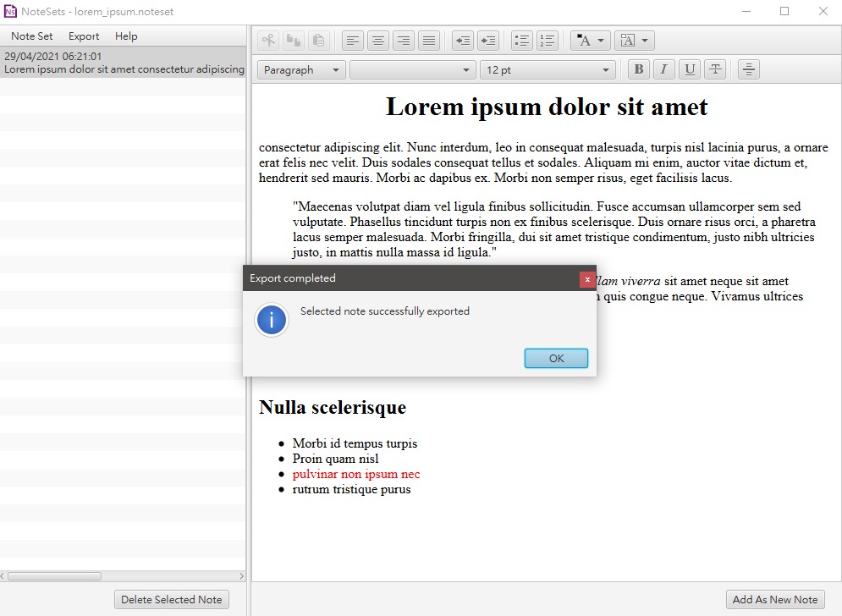Screen dimensions: 842x616
Task: Center align the text
Action: tap(377, 41)
